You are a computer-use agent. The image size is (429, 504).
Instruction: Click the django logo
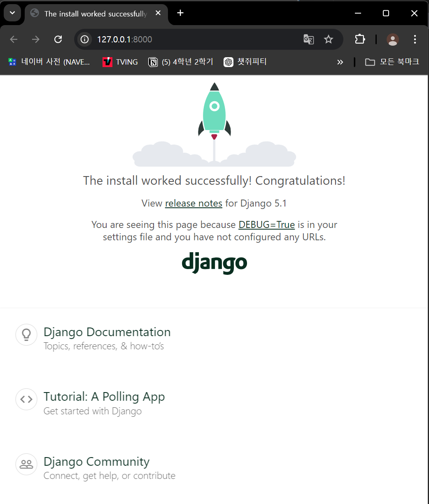[214, 263]
